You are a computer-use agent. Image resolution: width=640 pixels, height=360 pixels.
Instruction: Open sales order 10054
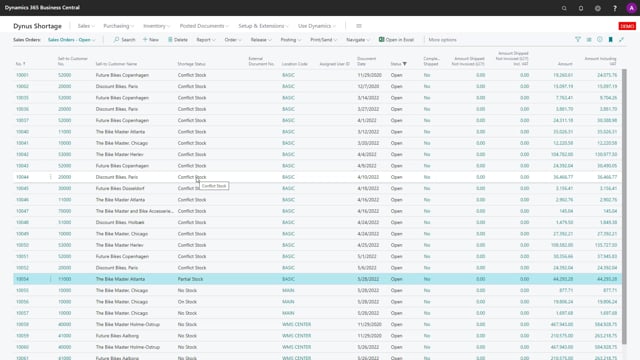click(22, 279)
